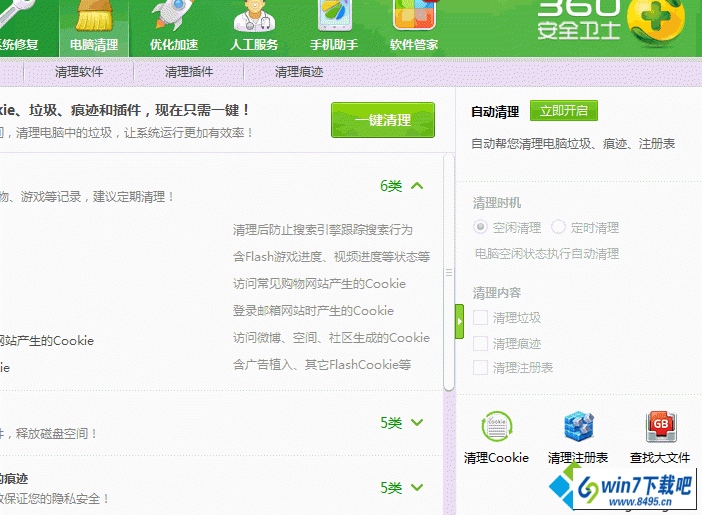Viewport: 702px width, 515px height.
Task: Expand the 5类 section about 释放磁盘空间
Action: click(417, 422)
